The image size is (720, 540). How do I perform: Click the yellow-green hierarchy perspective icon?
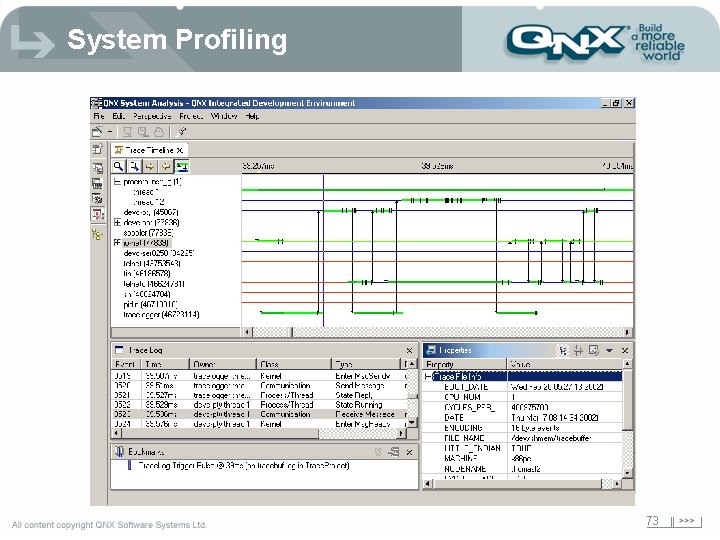tap(97, 234)
